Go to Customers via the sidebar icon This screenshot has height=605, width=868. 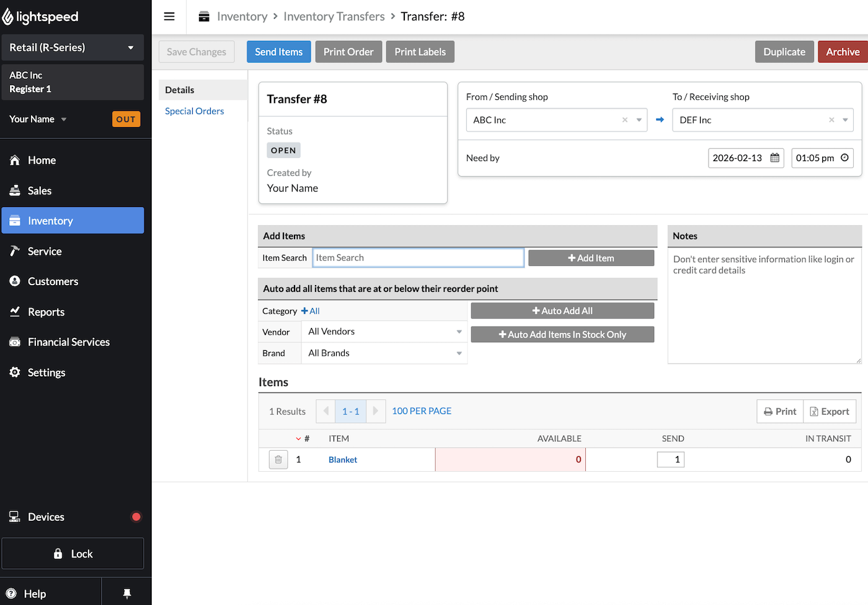pyautogui.click(x=14, y=281)
